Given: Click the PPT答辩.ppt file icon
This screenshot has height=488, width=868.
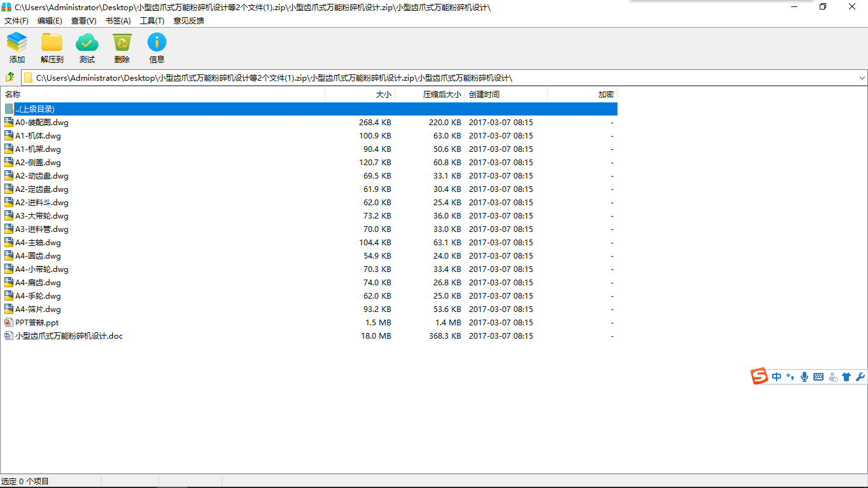Looking at the screenshot, I should point(9,322).
